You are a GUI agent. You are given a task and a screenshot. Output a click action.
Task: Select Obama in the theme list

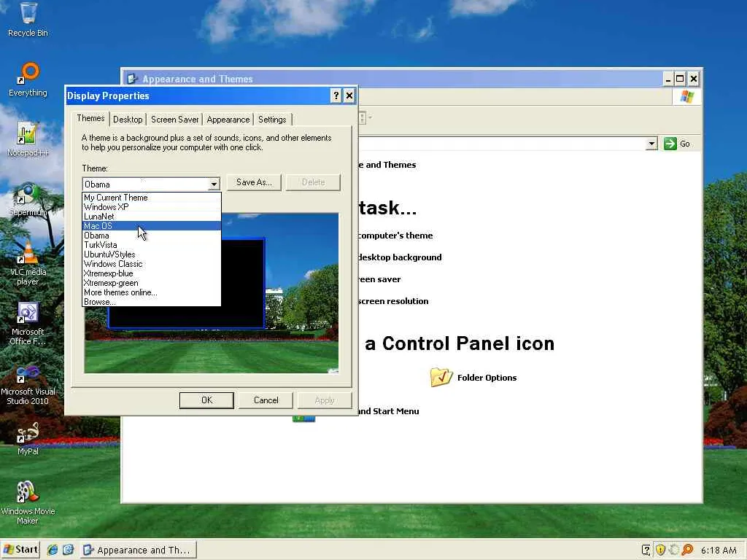click(x=152, y=236)
